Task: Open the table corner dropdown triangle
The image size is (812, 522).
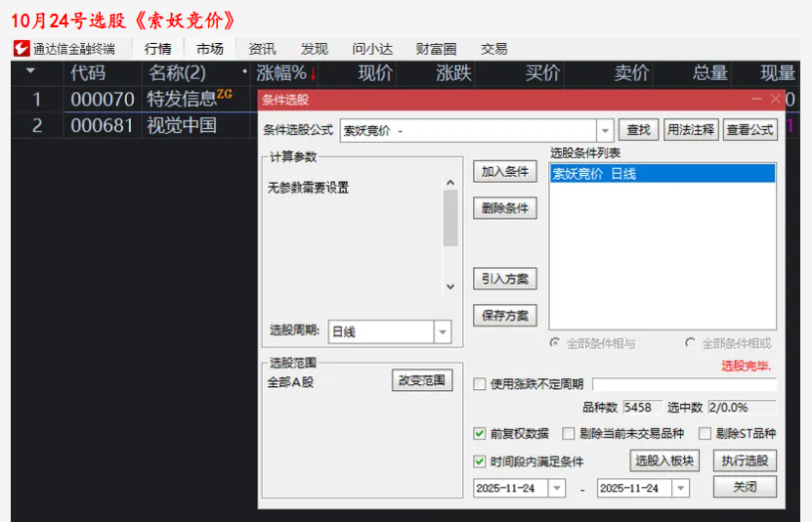Action: click(30, 72)
